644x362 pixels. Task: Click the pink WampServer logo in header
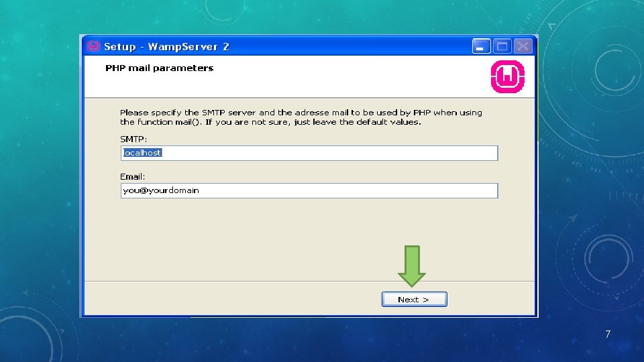[x=507, y=76]
